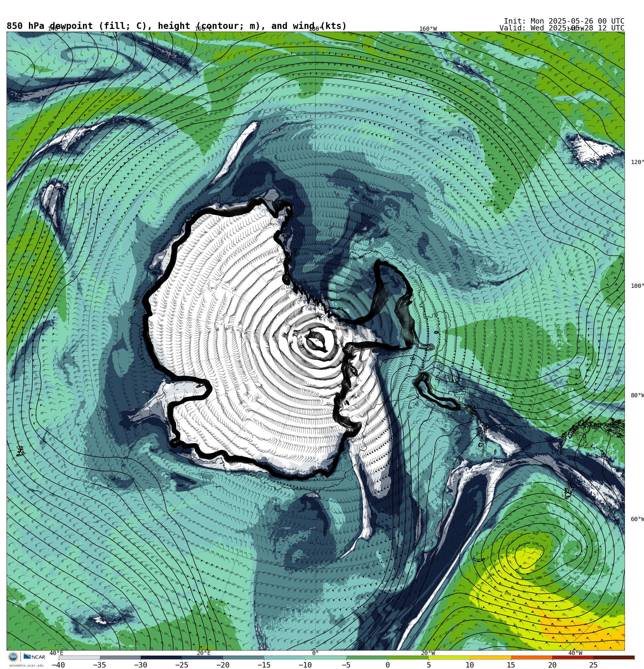Pick the orange-red colorbar segment from 15 to 20
Screen dimensions: 644x669
[x=531, y=657]
